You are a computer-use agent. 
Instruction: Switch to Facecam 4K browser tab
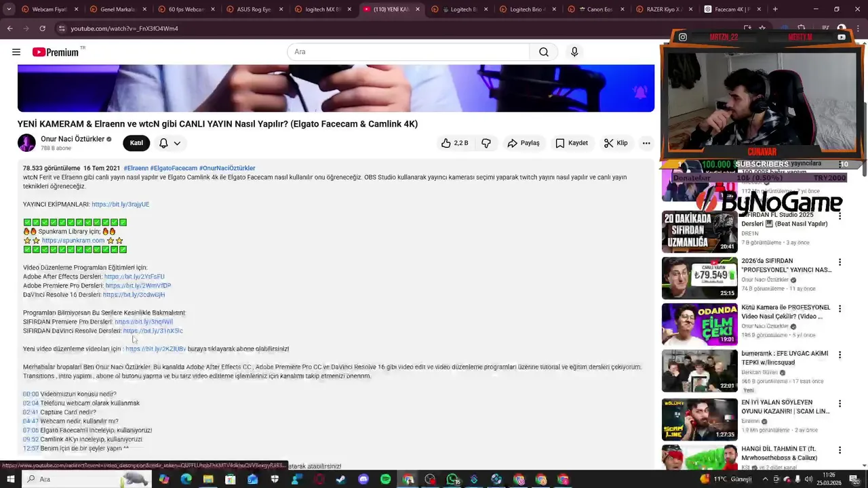(732, 9)
